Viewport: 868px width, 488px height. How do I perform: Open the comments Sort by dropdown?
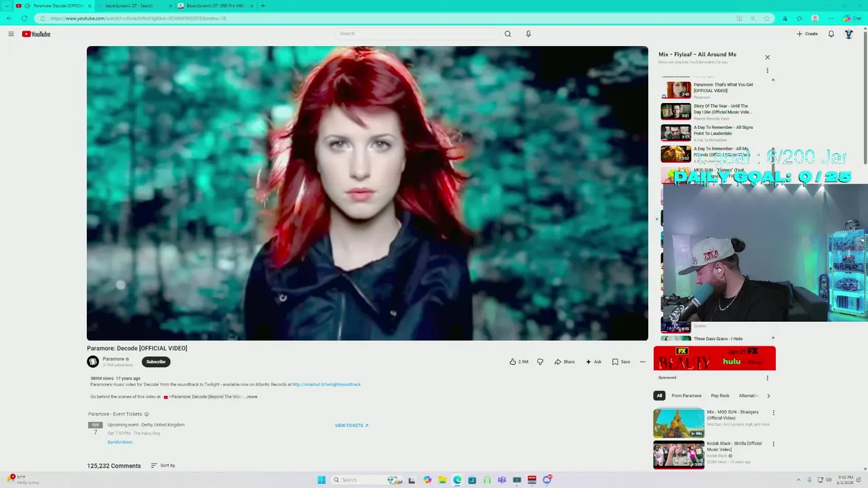[163, 466]
